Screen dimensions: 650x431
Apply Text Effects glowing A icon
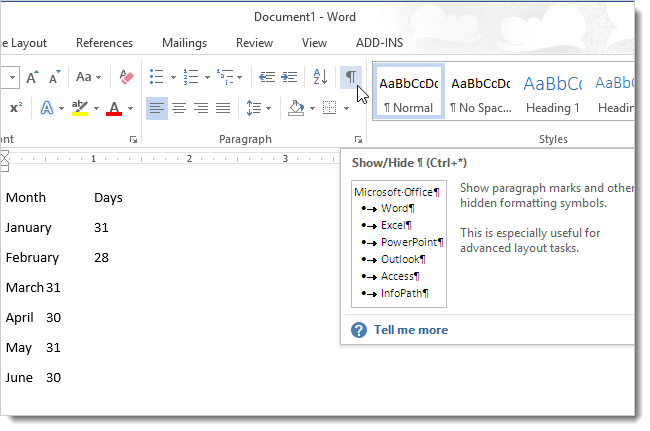pos(46,108)
